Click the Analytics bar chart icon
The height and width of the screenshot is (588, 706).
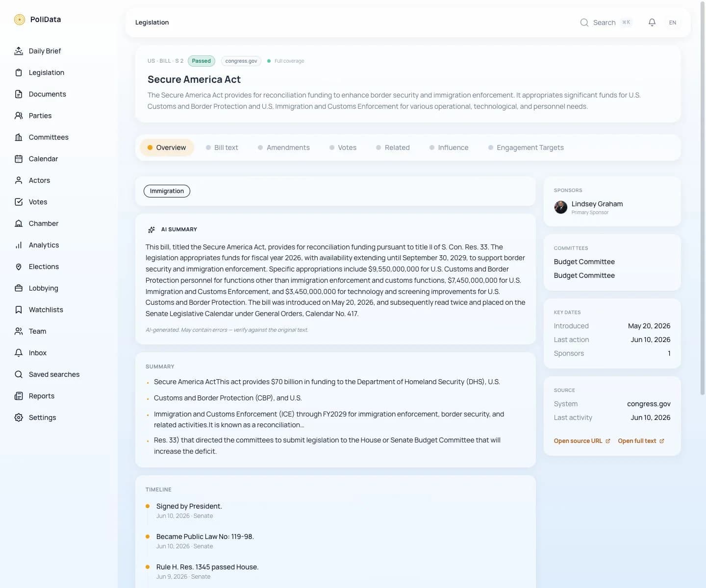[19, 245]
